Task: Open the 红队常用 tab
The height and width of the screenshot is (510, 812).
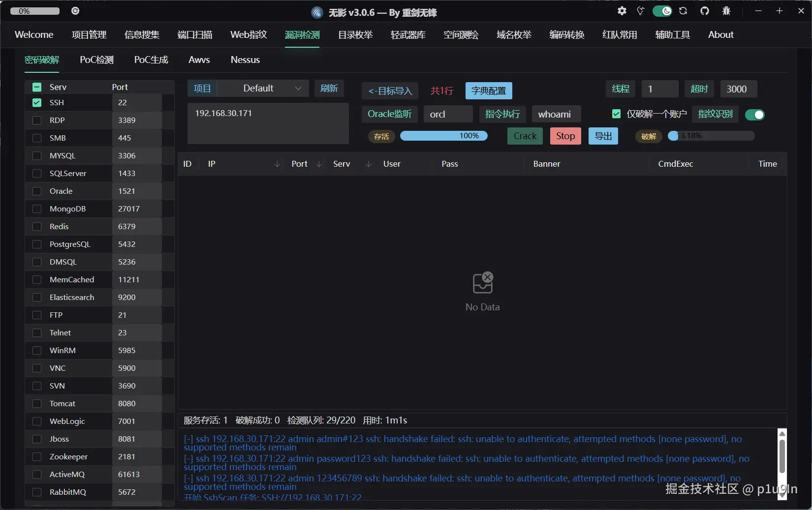Action: point(620,34)
